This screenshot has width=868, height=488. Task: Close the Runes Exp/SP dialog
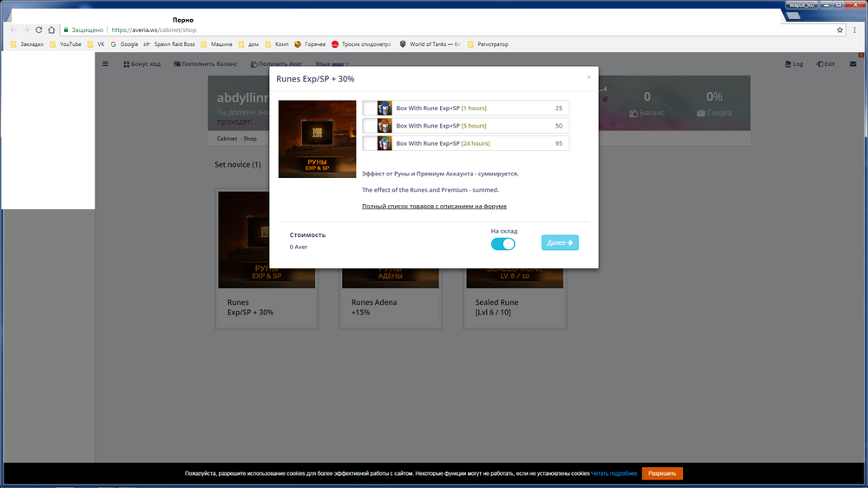click(589, 77)
